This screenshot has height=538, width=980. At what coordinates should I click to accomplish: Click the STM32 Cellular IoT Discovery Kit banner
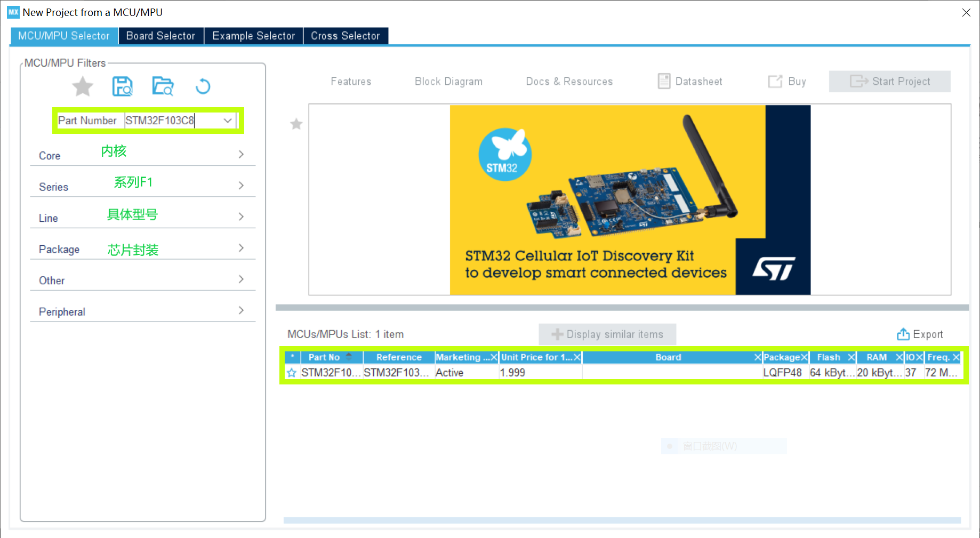tap(630, 199)
